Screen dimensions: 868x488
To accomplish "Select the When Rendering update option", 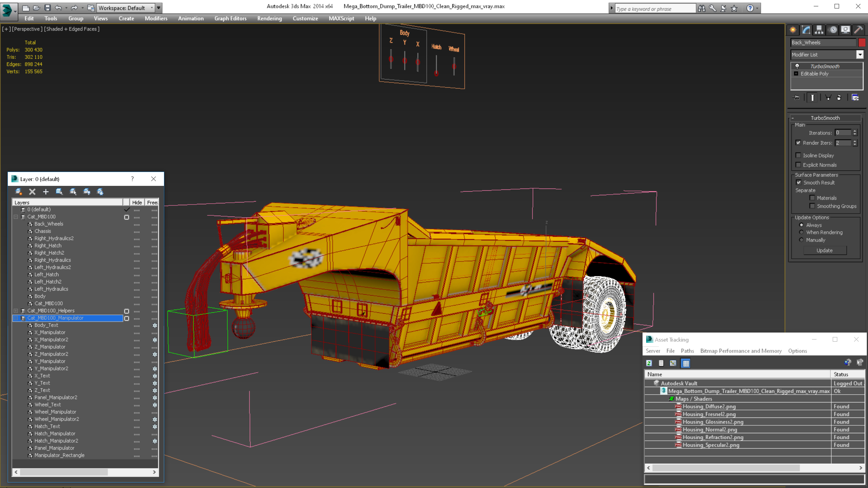I will (801, 232).
